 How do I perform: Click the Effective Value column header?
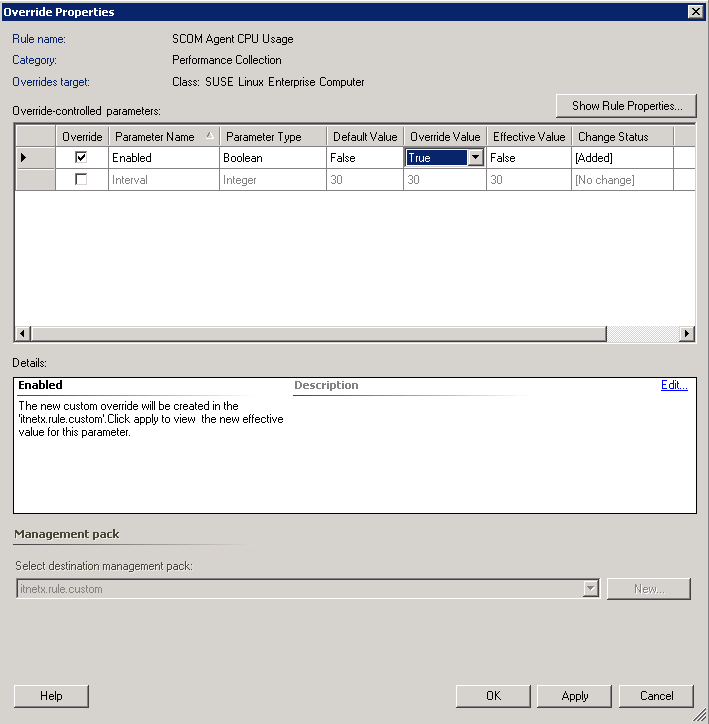click(x=529, y=137)
